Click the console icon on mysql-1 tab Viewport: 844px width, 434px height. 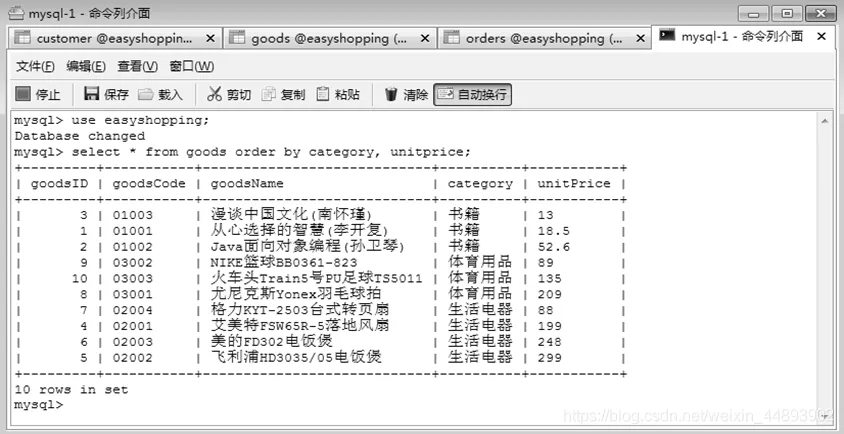[667, 36]
